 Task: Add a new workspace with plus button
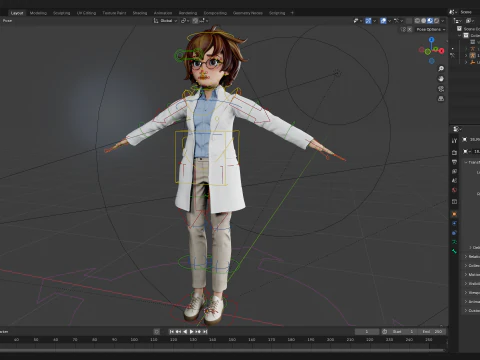pos(292,13)
